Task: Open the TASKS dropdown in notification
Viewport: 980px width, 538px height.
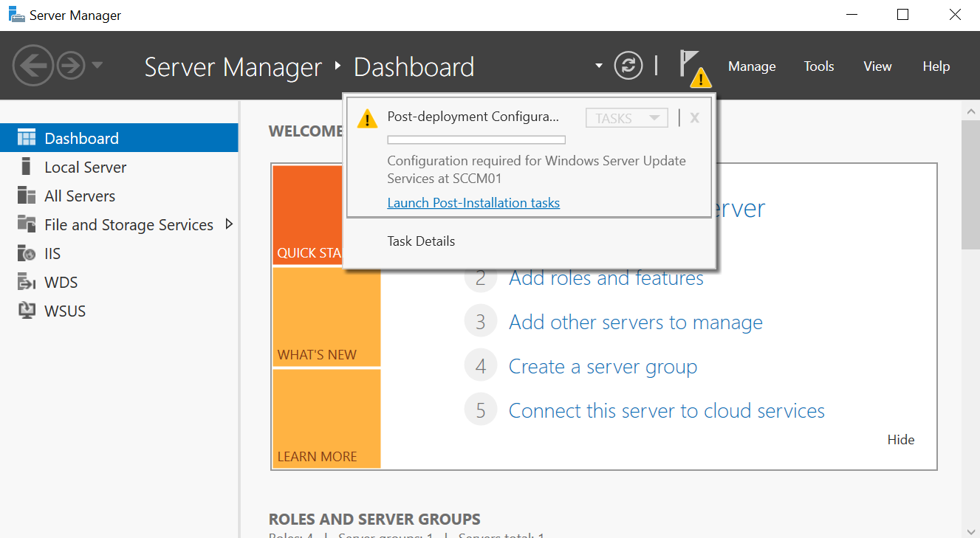Action: 626,118
